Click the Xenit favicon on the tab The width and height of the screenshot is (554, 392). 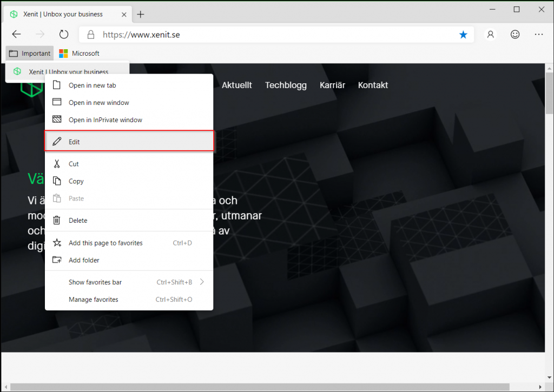(14, 14)
